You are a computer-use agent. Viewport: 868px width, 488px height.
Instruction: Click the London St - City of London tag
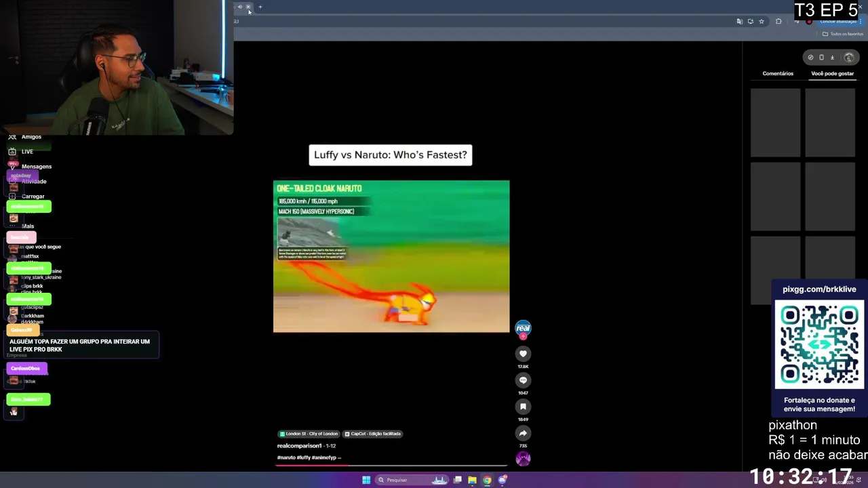pyautogui.click(x=309, y=434)
